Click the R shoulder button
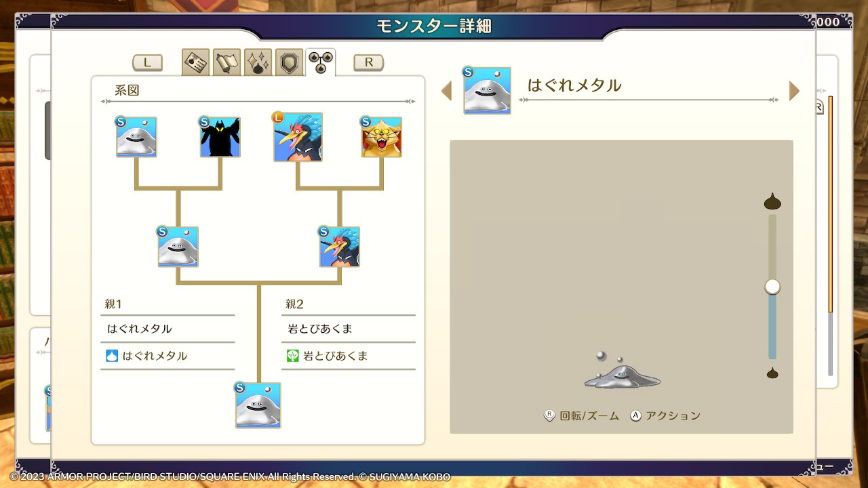This screenshot has width=868, height=488. (x=369, y=62)
